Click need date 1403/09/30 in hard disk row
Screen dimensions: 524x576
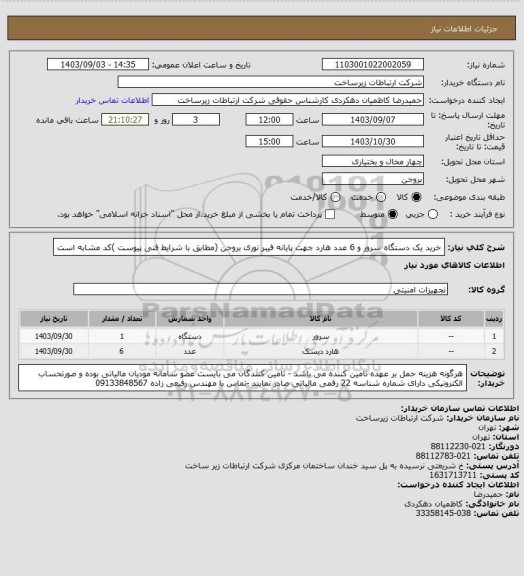coord(54,351)
